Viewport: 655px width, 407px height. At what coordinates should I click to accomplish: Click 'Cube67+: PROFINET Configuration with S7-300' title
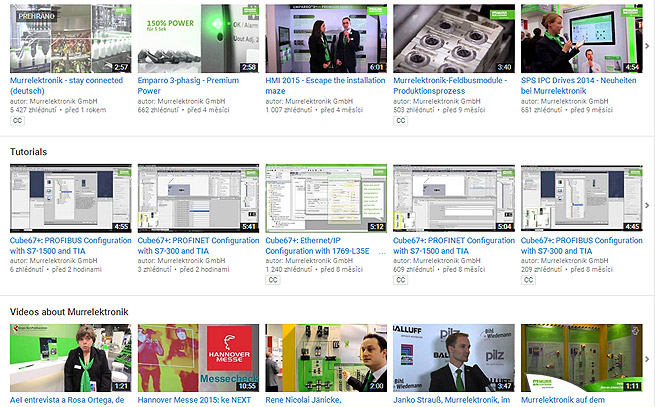pos(198,246)
